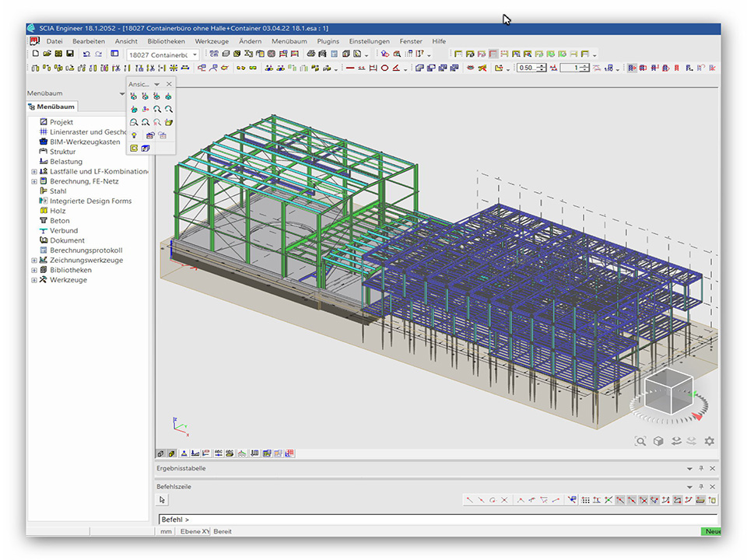Click the open folder icon in toolbar
747x560 pixels.
click(x=47, y=54)
